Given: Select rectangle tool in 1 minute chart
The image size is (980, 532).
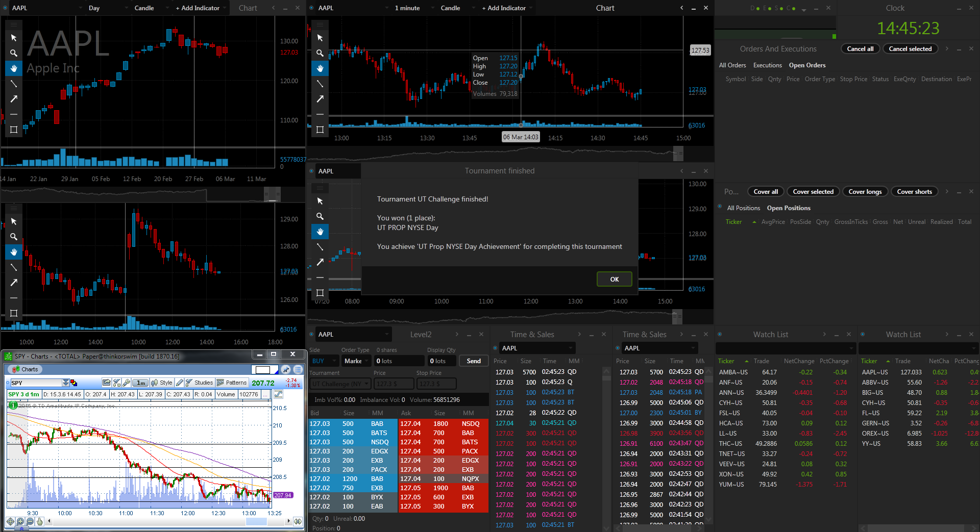Looking at the screenshot, I should 320,130.
